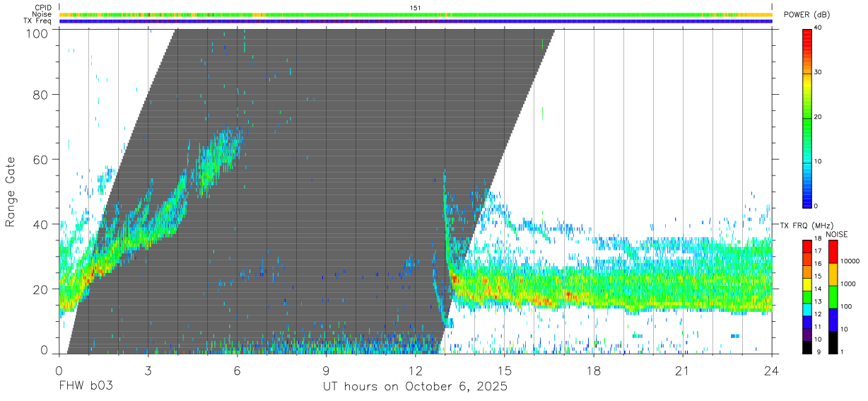Click the 12 label on TX FRQ colorbar

(817, 315)
